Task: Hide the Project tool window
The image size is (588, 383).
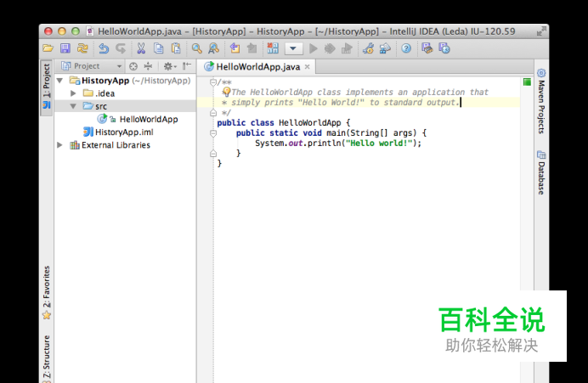Action: [x=186, y=66]
